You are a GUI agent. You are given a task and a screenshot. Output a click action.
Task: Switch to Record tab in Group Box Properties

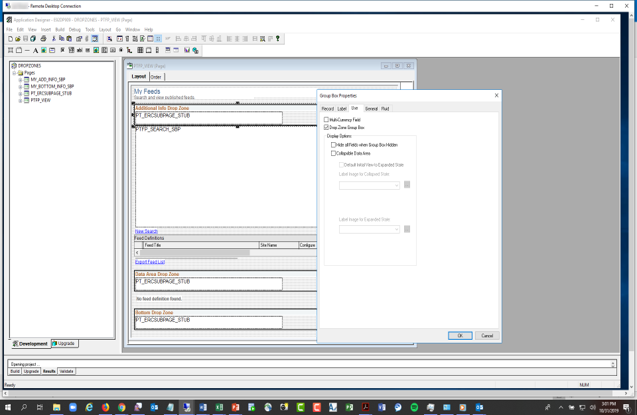tap(327, 109)
